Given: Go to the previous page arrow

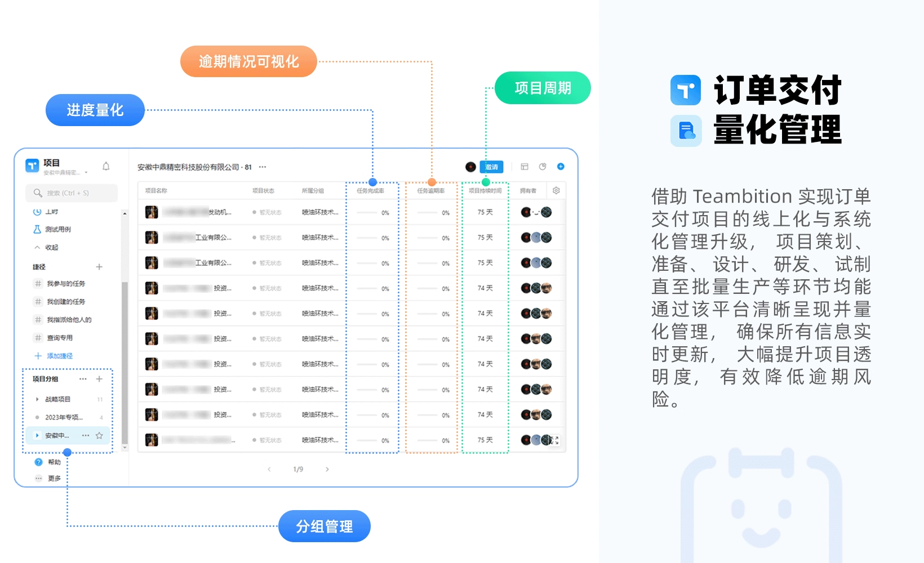Looking at the screenshot, I should coord(269,469).
